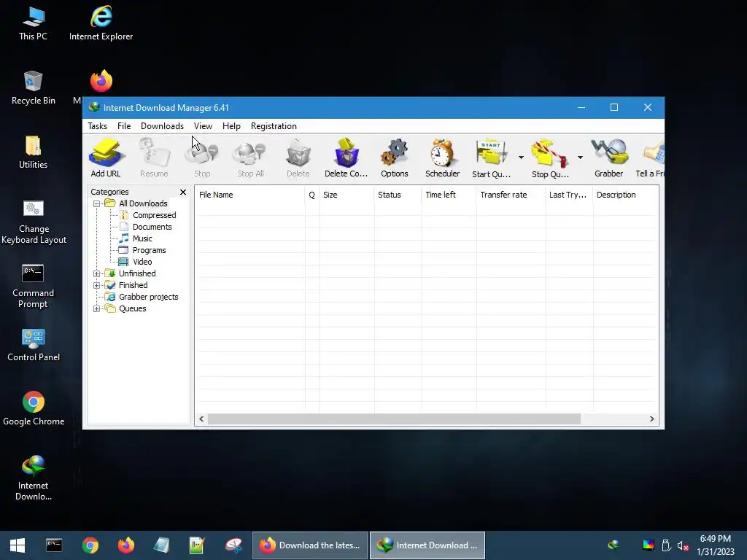Expand the Queues tree node
The height and width of the screenshot is (560, 747).
tap(97, 308)
